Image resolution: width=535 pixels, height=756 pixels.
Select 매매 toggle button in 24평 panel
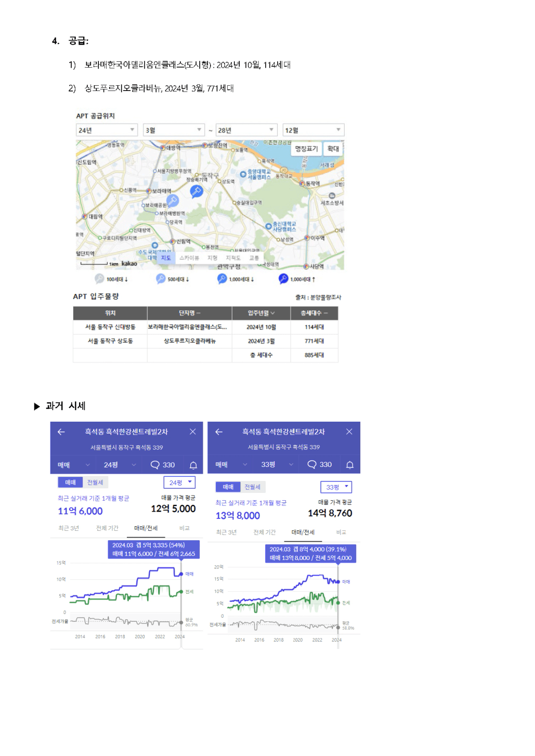coord(70,483)
